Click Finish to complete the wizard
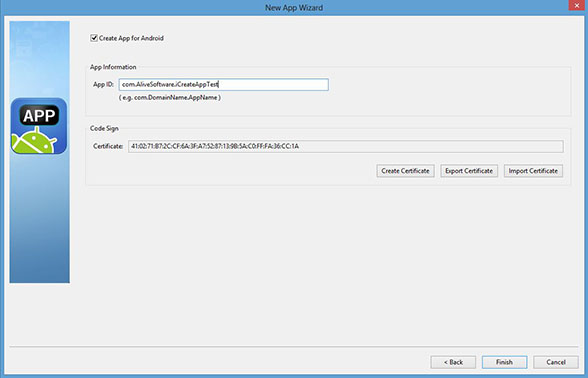Viewport: 588px width, 378px height. (x=504, y=362)
